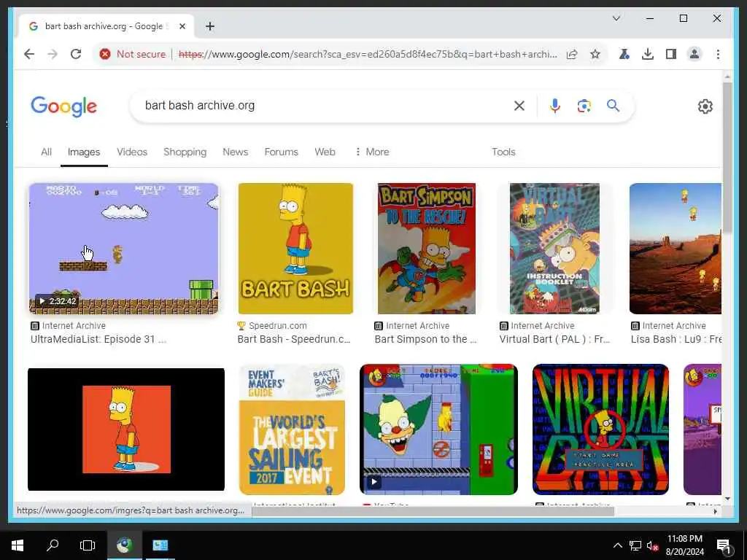Close the bart bash archive.org tab
Viewport: 747px width, 560px height.
point(182,26)
